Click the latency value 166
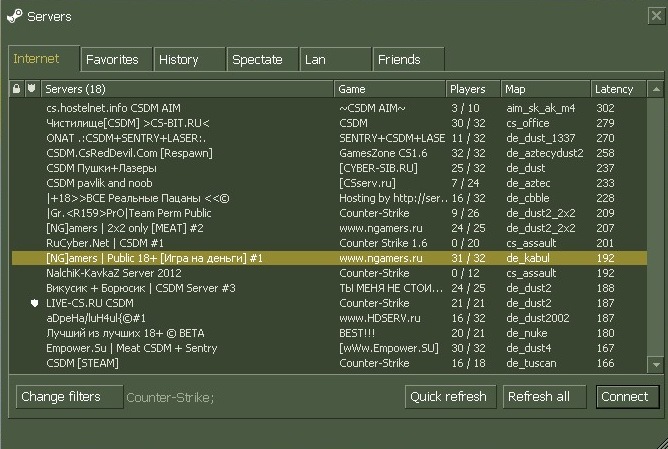 pos(605,363)
